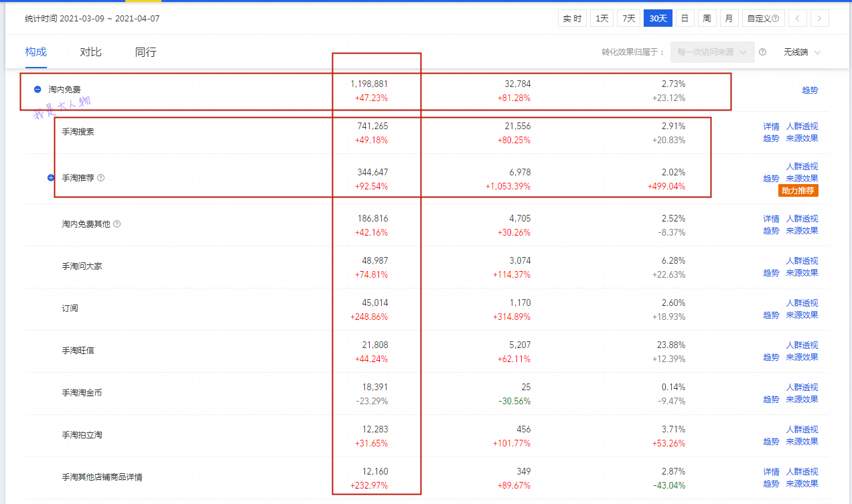Open 人群透视 for 手淘搜索
The width and height of the screenshot is (852, 504).
tap(802, 127)
